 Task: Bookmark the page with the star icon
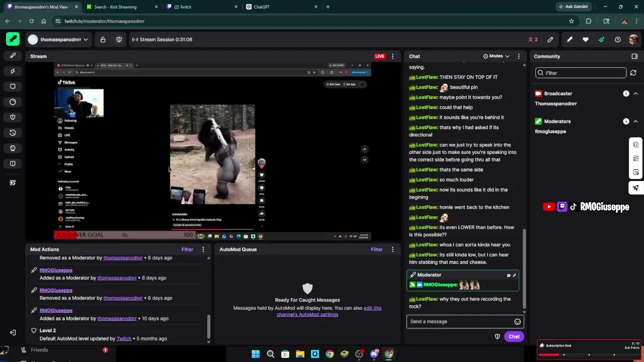pos(572,21)
